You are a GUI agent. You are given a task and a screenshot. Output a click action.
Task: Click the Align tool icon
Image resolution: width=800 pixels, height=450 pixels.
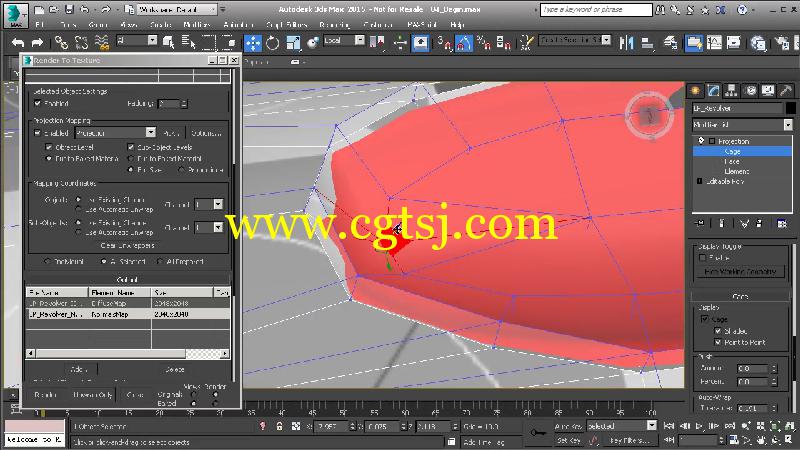click(647, 43)
